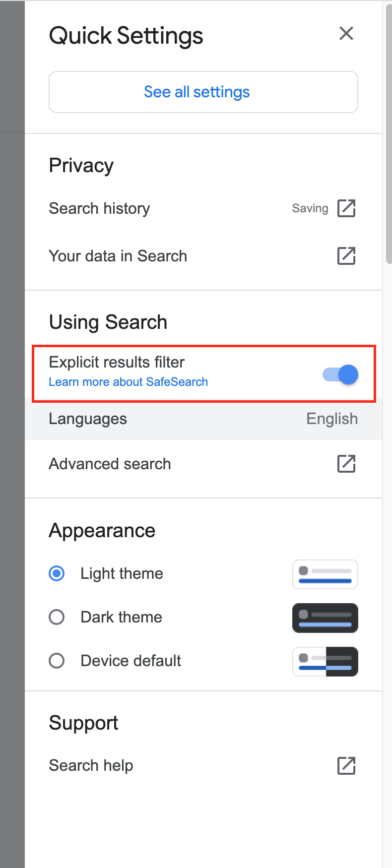Open Your data in Search link icon
This screenshot has width=392, height=868.
[x=346, y=256]
